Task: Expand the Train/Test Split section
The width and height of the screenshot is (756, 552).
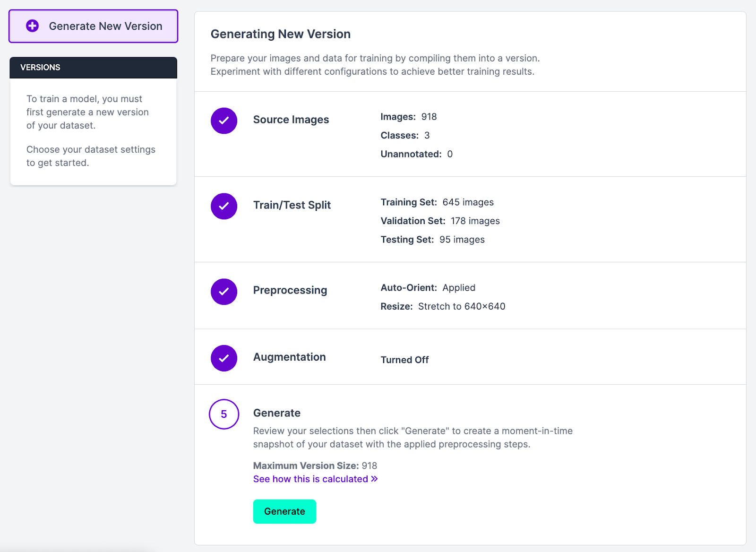Action: [x=292, y=205]
